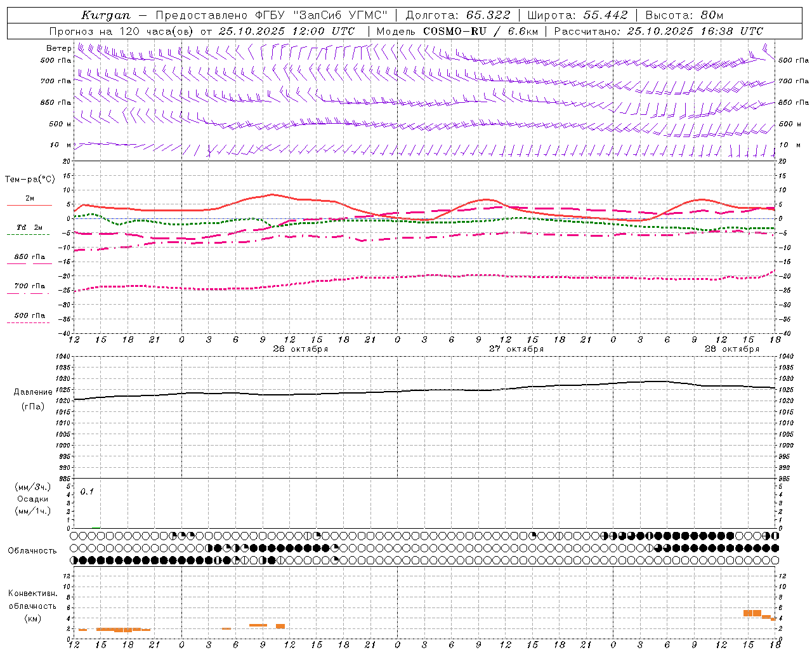Click the '26 октября' date label
Viewport: 812px width, 650px height.
coord(300,349)
